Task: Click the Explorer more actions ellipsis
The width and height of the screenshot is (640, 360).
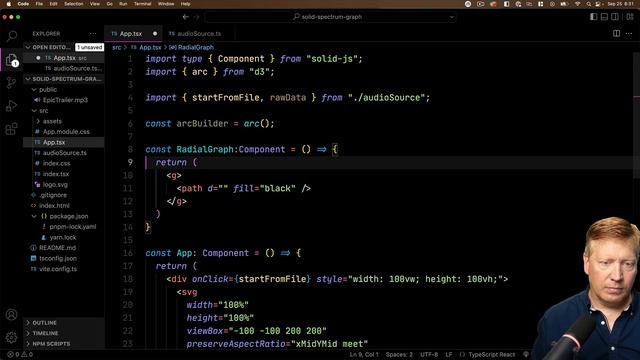Action: point(93,34)
